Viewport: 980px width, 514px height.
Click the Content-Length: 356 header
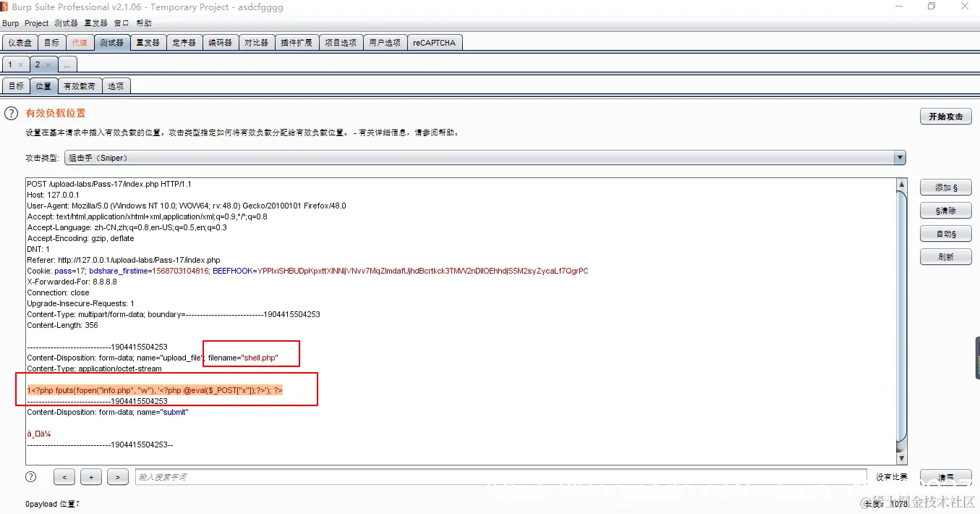point(62,325)
